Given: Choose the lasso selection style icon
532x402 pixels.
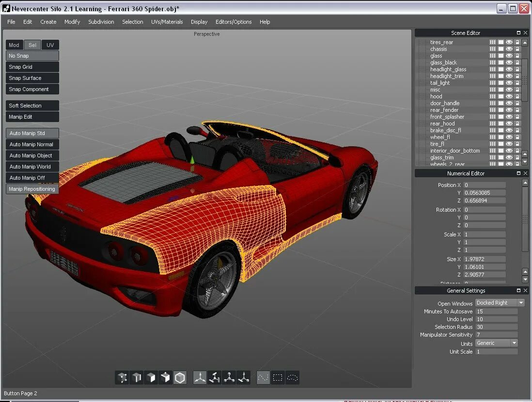Looking at the screenshot, I should pyautogui.click(x=292, y=378).
